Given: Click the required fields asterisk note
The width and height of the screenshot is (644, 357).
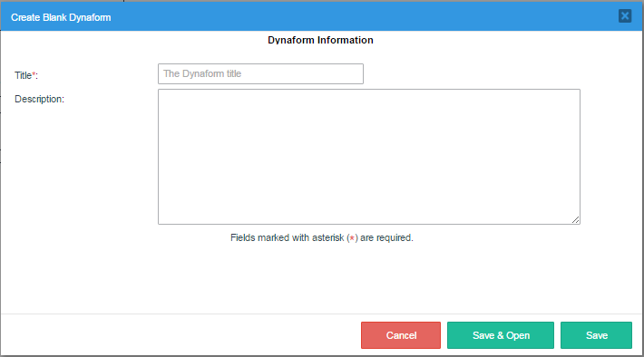Looking at the screenshot, I should click(322, 238).
